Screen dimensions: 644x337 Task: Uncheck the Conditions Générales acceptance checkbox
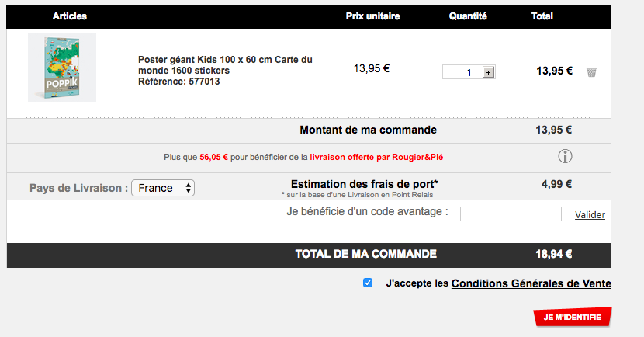click(368, 283)
